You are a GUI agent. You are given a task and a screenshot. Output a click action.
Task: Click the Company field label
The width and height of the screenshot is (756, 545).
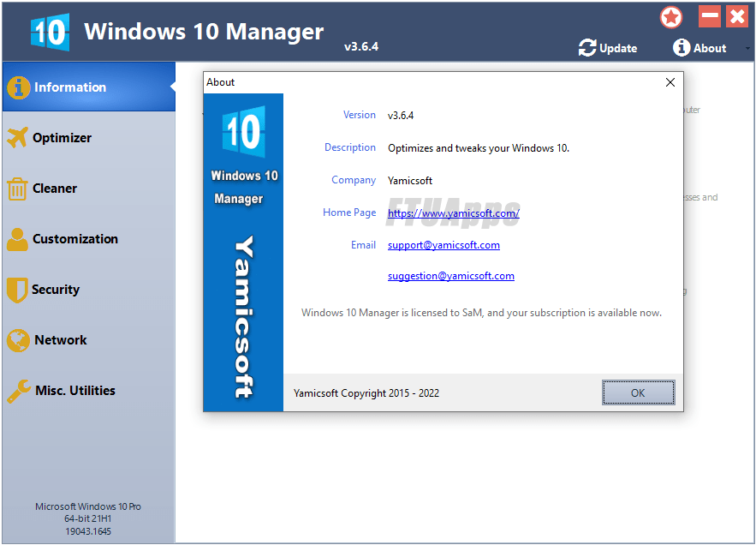tap(354, 180)
